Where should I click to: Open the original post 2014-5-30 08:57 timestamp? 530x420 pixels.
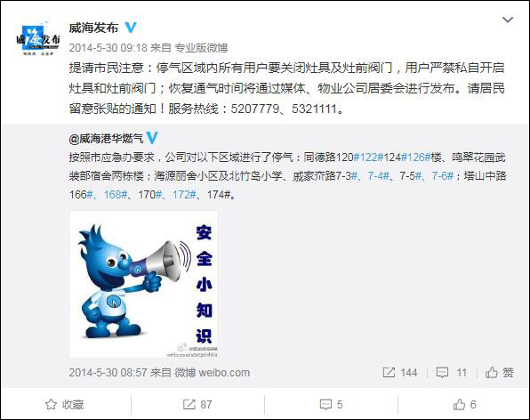(108, 373)
